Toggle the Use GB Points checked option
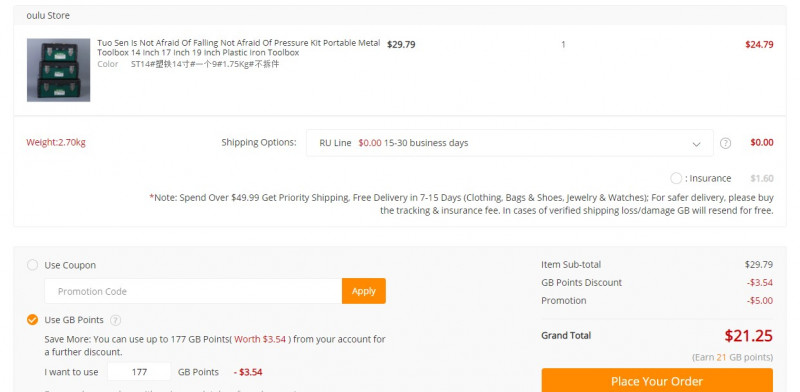This screenshot has height=392, width=800. coord(32,320)
